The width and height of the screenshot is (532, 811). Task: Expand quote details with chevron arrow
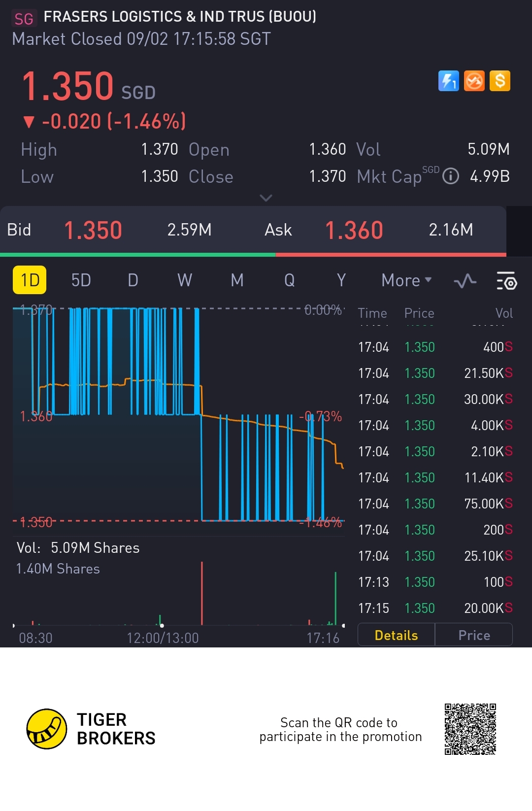click(x=266, y=198)
